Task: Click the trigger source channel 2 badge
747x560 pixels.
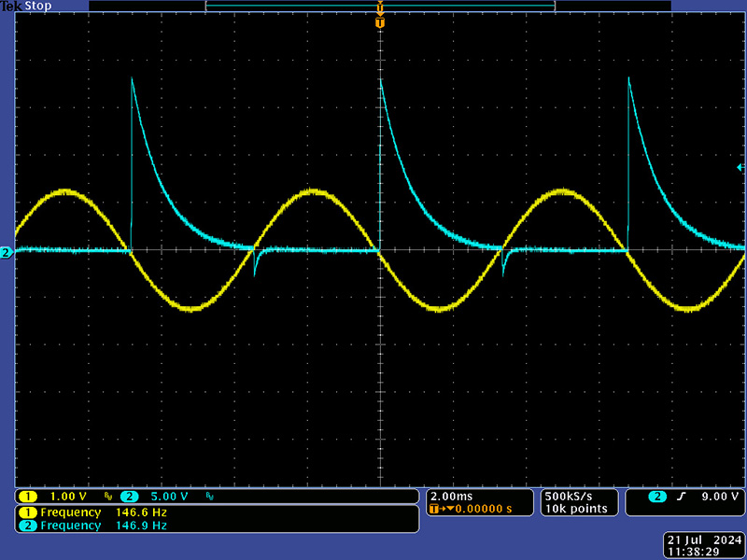Action: (x=658, y=497)
